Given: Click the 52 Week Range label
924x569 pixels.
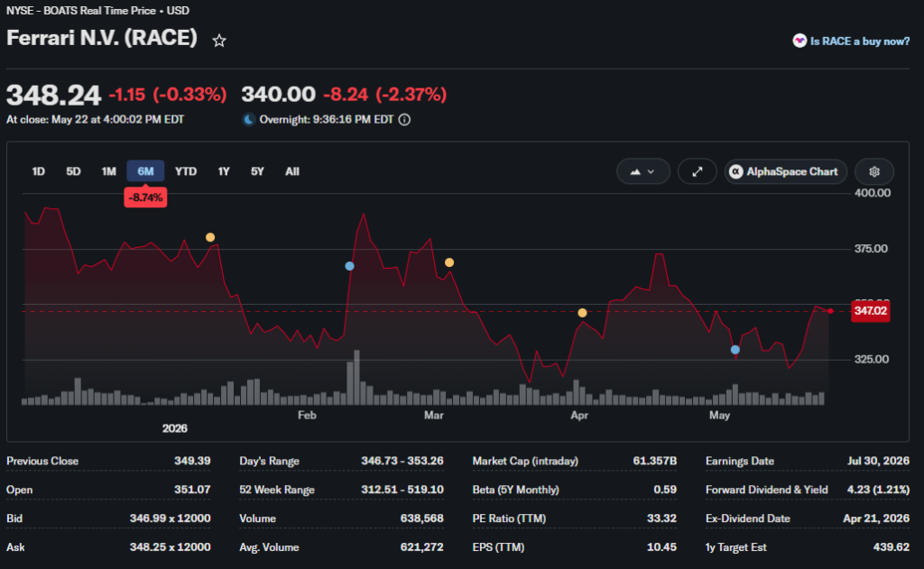Looking at the screenshot, I should pos(277,490).
